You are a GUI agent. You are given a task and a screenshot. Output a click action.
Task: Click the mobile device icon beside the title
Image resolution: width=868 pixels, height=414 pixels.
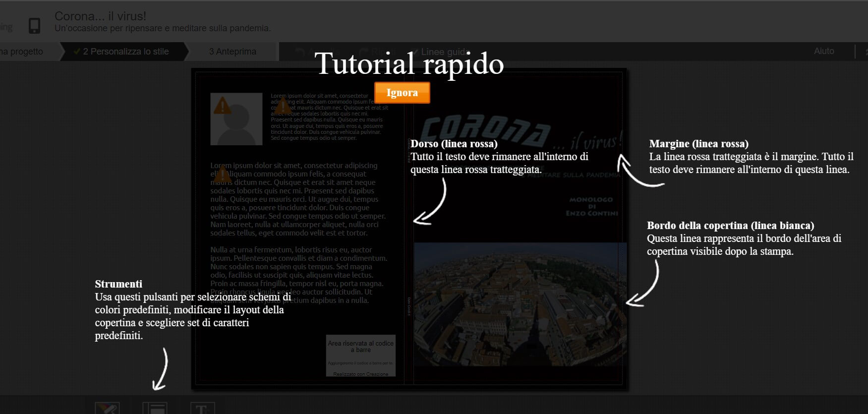click(x=34, y=25)
